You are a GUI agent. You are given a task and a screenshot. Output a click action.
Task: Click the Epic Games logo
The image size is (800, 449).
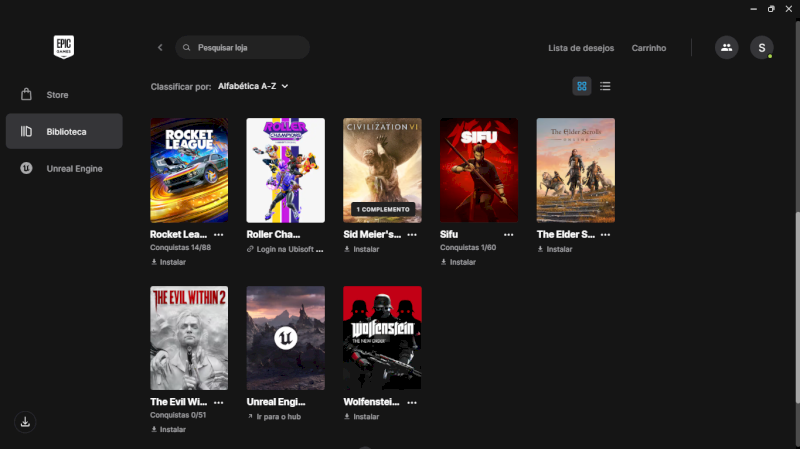tap(64, 47)
